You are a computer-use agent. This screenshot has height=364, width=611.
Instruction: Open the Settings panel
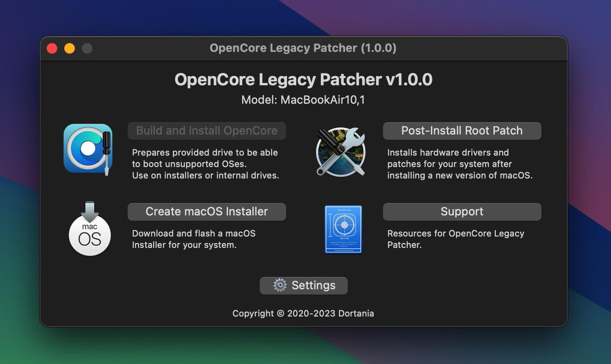[x=303, y=285]
